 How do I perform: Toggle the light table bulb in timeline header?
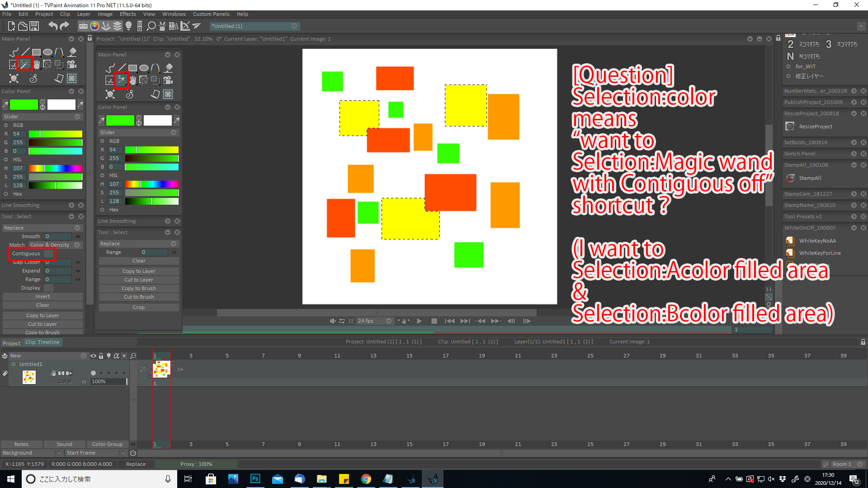click(x=108, y=356)
